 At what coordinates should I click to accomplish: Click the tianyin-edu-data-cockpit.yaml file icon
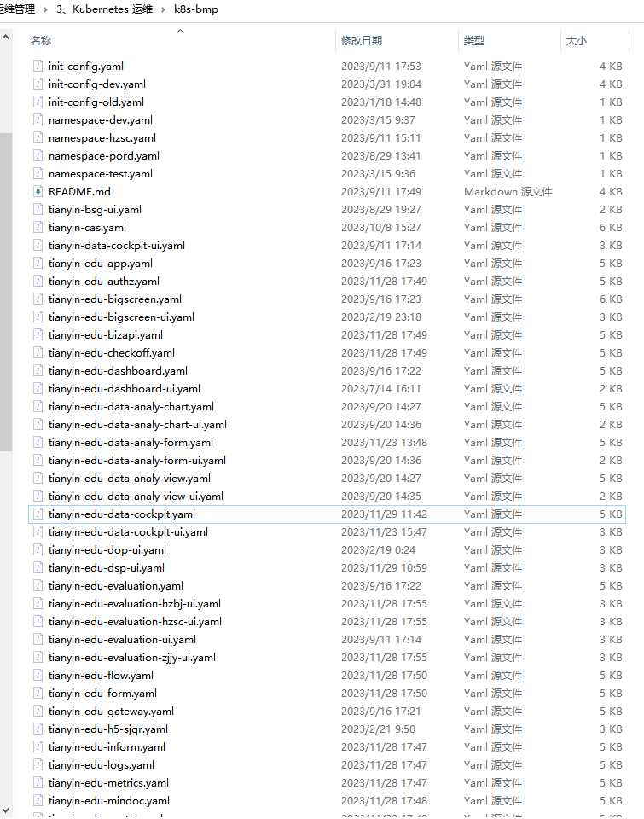pyautogui.click(x=38, y=514)
